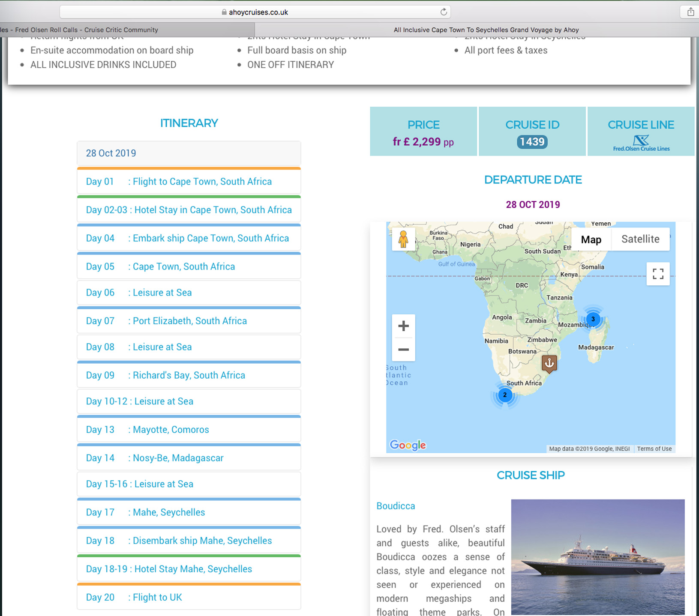Zoom out the map with minus button
The image size is (699, 616).
pyautogui.click(x=403, y=350)
